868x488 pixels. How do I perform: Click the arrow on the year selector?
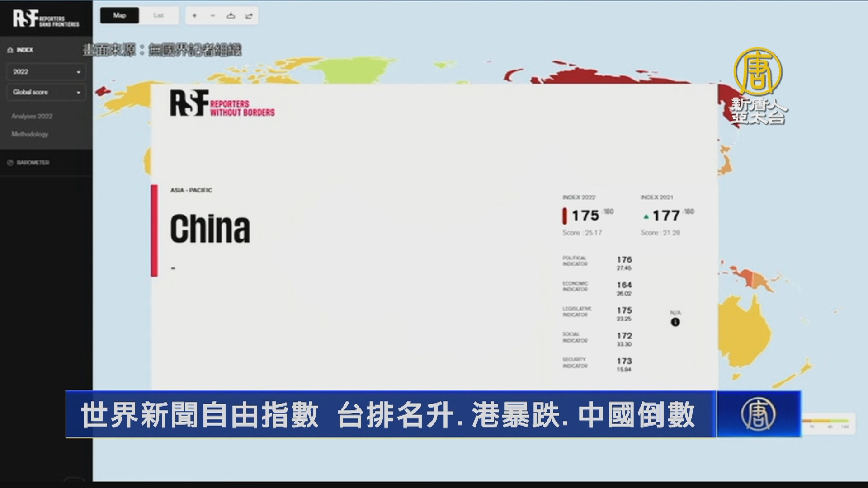coord(79,72)
